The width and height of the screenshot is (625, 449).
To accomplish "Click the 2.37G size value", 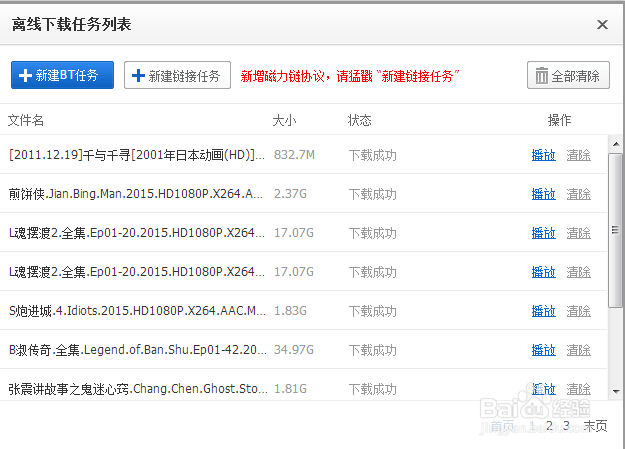I will click(290, 194).
